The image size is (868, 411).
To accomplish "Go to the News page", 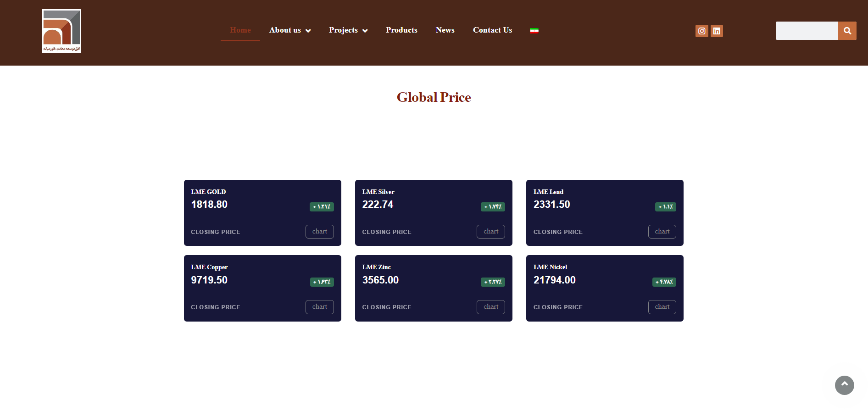I will (x=445, y=30).
